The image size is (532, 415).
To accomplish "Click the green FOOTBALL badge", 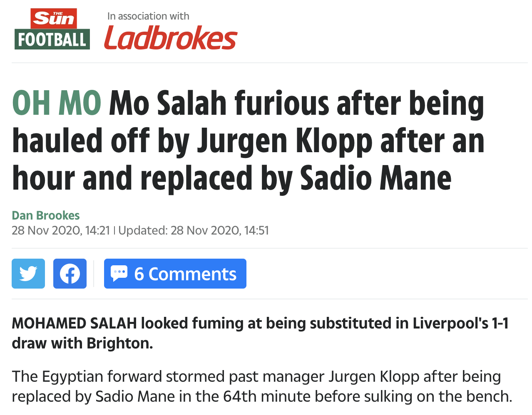I will (x=52, y=40).
